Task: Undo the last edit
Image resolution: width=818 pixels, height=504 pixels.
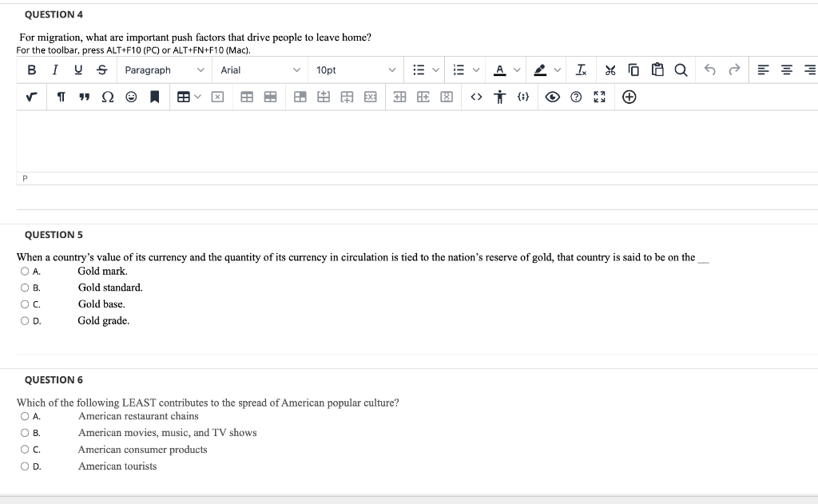Action: click(709, 70)
